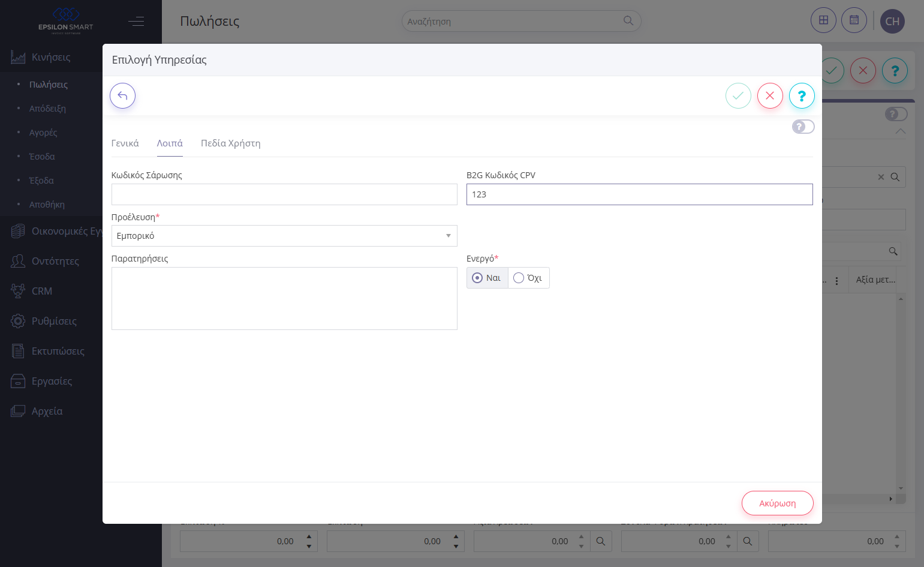
Task: Toggle the help hints switch in the dialog
Action: pyautogui.click(x=803, y=127)
